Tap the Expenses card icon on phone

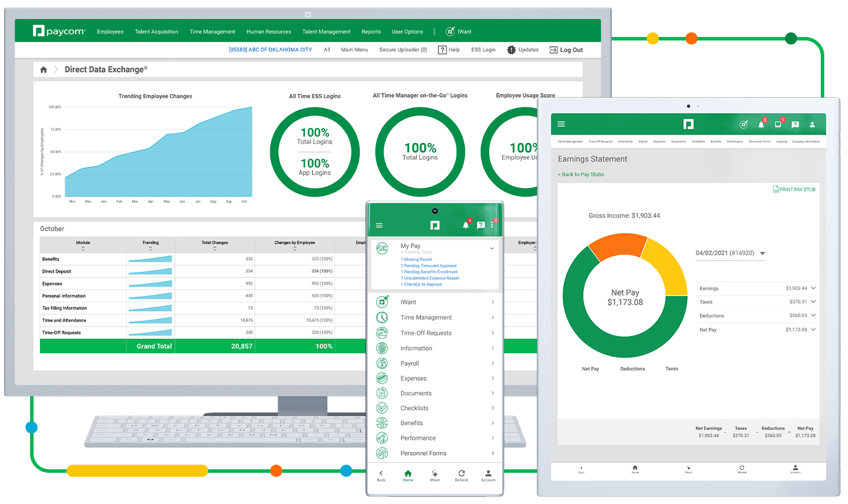click(382, 378)
